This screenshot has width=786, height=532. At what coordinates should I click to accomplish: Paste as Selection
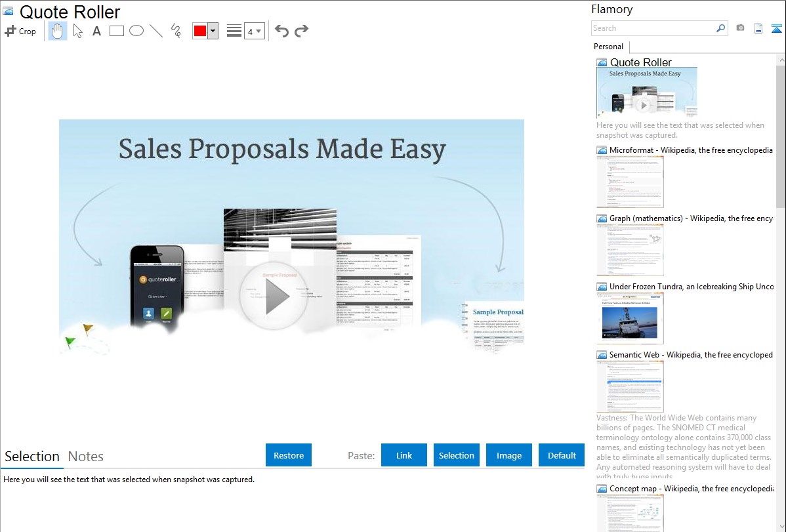click(457, 455)
